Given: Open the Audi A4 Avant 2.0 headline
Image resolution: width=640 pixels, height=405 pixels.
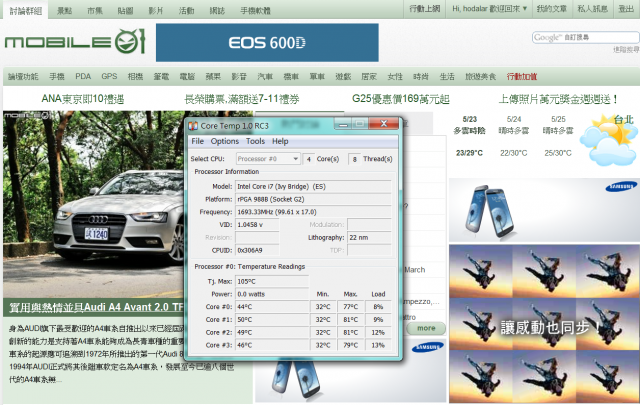Looking at the screenshot, I should pos(96,307).
